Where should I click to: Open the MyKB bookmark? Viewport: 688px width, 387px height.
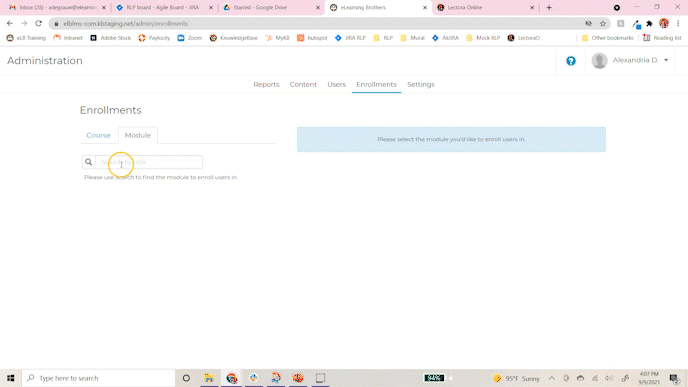coord(278,38)
